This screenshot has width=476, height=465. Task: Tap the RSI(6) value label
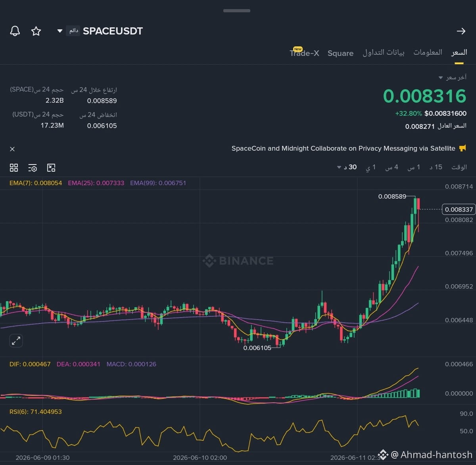click(36, 411)
